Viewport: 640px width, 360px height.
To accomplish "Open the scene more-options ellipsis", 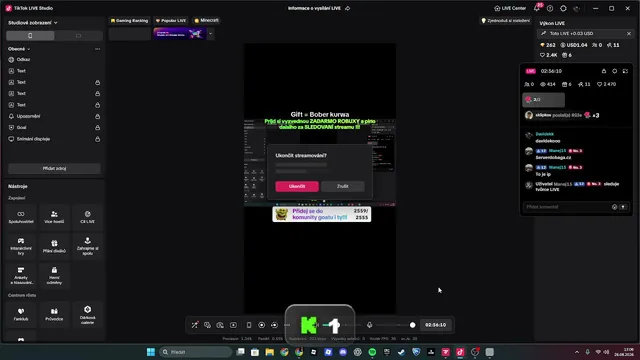I will [x=97, y=49].
